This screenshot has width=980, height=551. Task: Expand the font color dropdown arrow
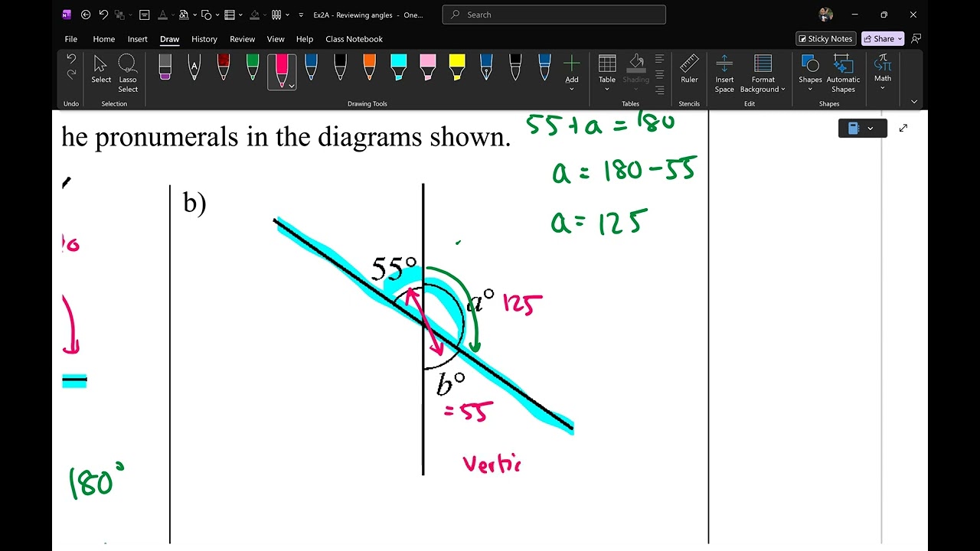[172, 15]
